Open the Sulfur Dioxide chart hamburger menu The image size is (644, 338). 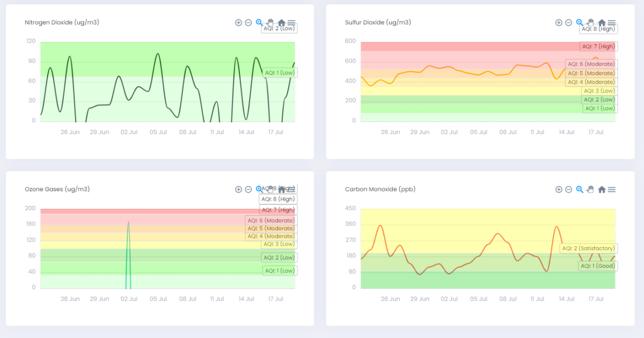pyautogui.click(x=612, y=23)
